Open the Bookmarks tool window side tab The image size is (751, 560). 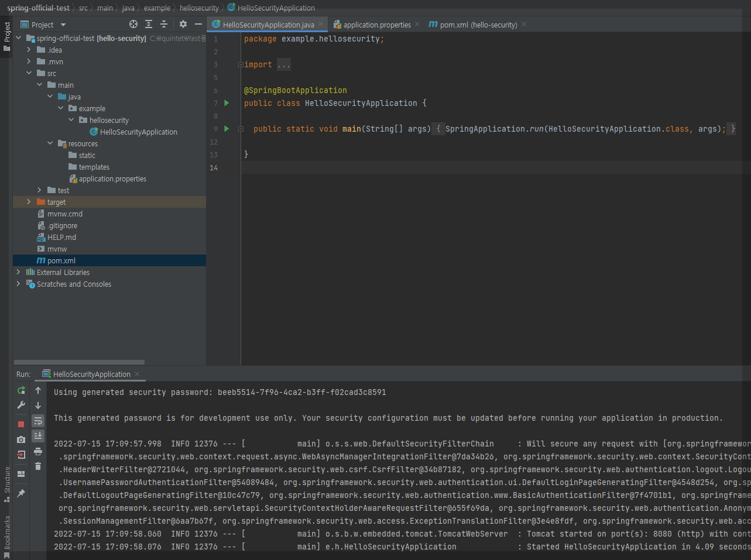pos(6,536)
